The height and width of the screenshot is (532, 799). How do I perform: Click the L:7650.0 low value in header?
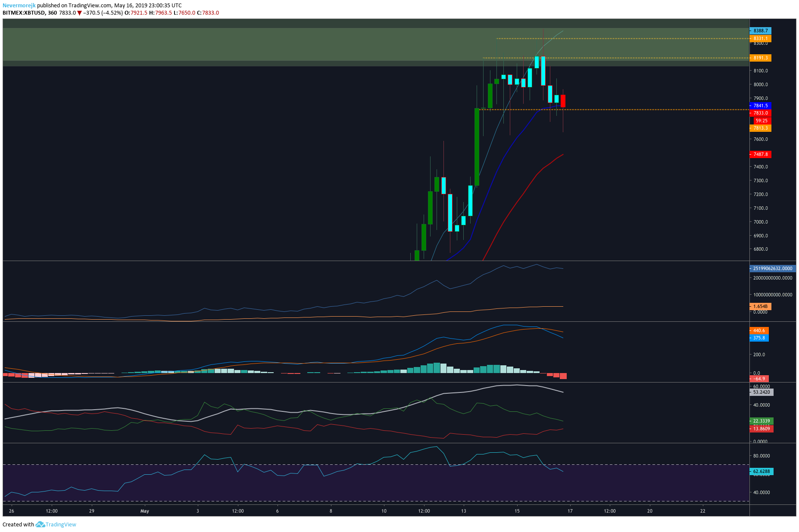[x=184, y=13]
